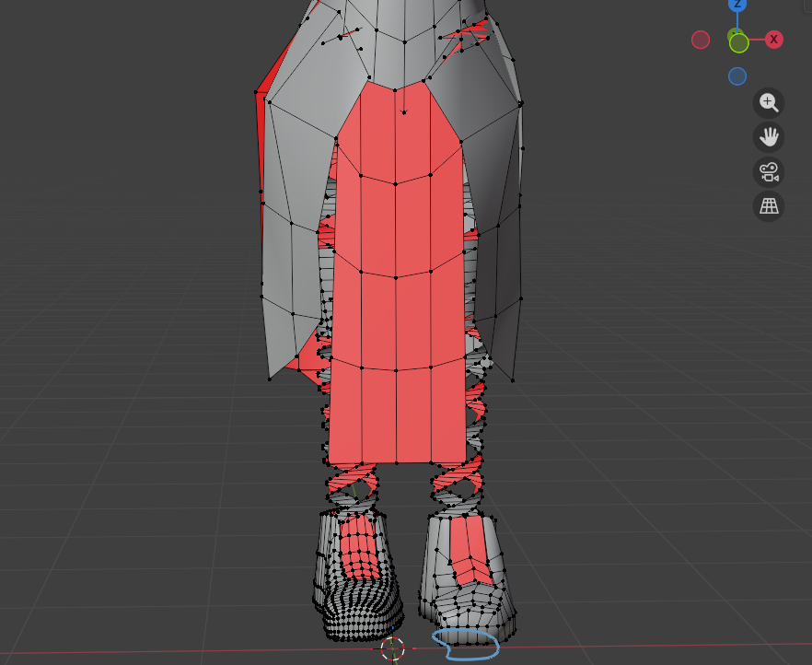Toggle the orthographic perspective projection icon
This screenshot has width=812, height=665.
(768, 206)
